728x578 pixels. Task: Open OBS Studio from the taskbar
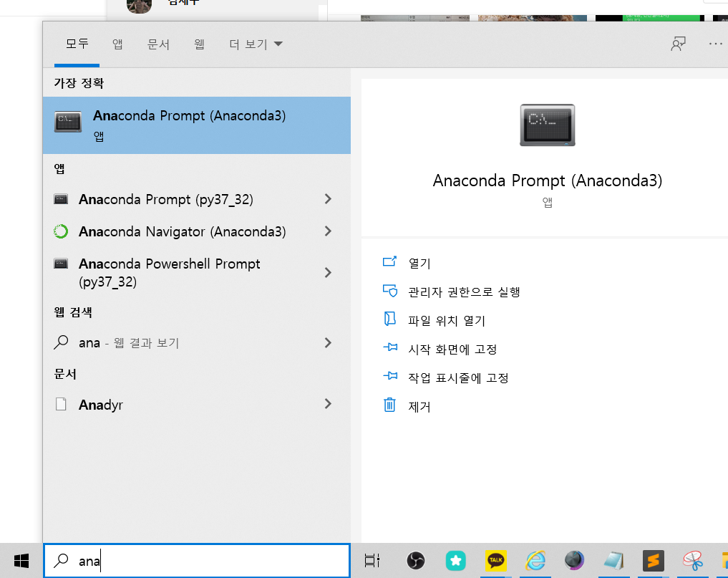point(415,561)
